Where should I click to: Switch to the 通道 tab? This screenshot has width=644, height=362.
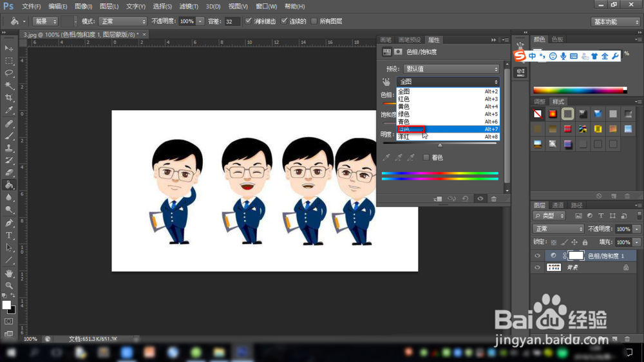click(558, 205)
